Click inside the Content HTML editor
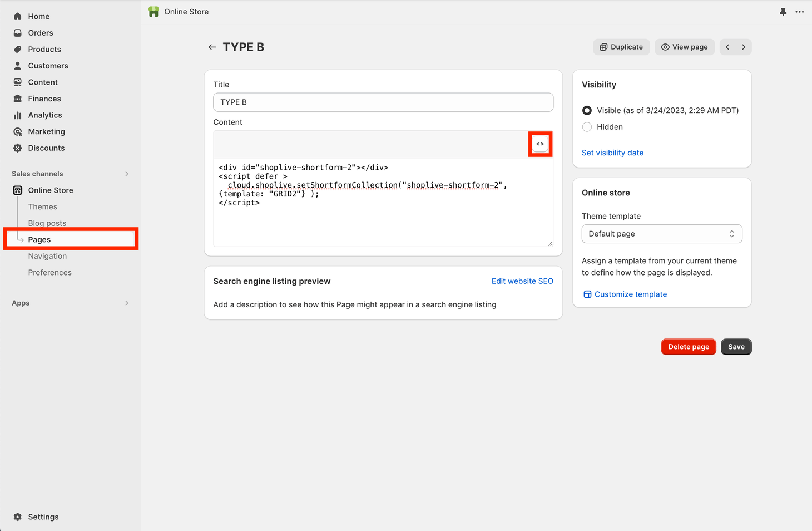The image size is (812, 531). tap(383, 202)
